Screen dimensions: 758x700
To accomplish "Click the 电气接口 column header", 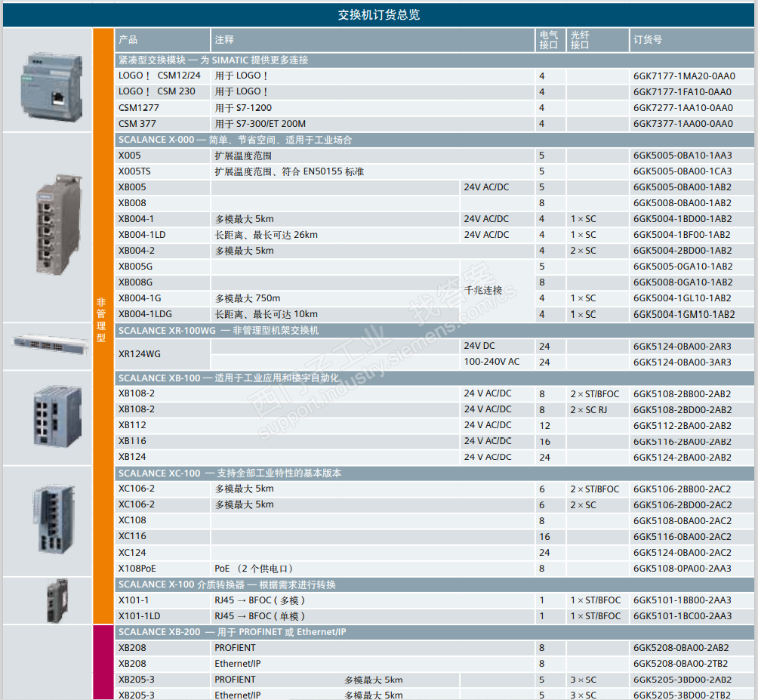I will point(550,39).
